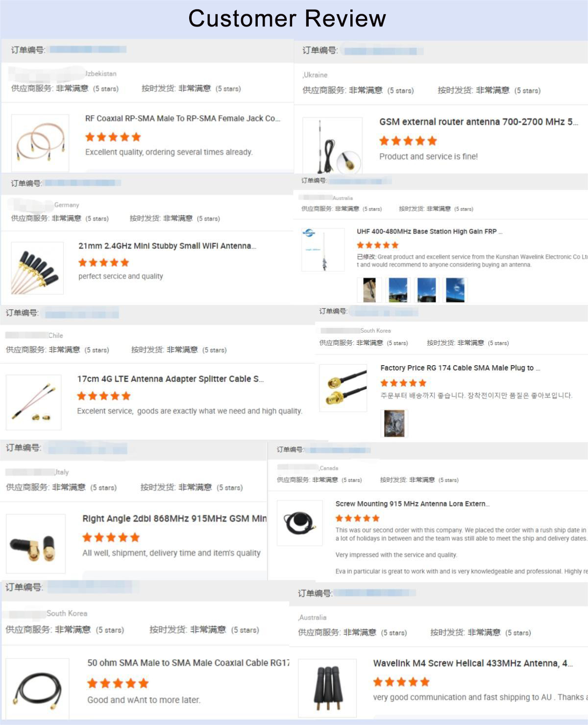This screenshot has height=725, width=588.
Task: Click the black coiled coaxial cable image
Action: (x=37, y=688)
